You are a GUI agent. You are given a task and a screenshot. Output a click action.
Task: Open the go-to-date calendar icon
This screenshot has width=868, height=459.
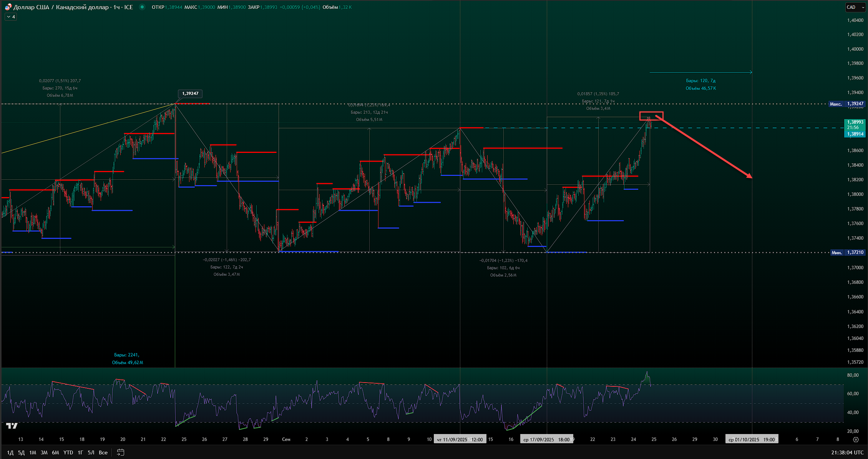coord(120,452)
